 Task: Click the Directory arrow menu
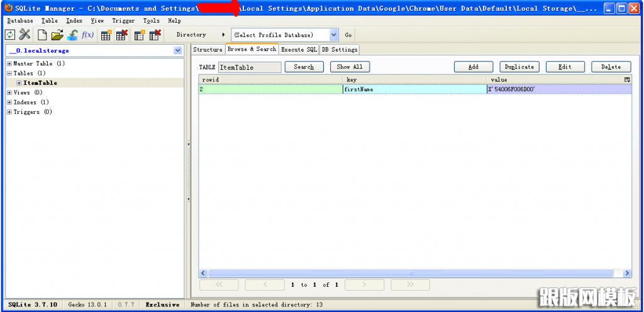223,35
